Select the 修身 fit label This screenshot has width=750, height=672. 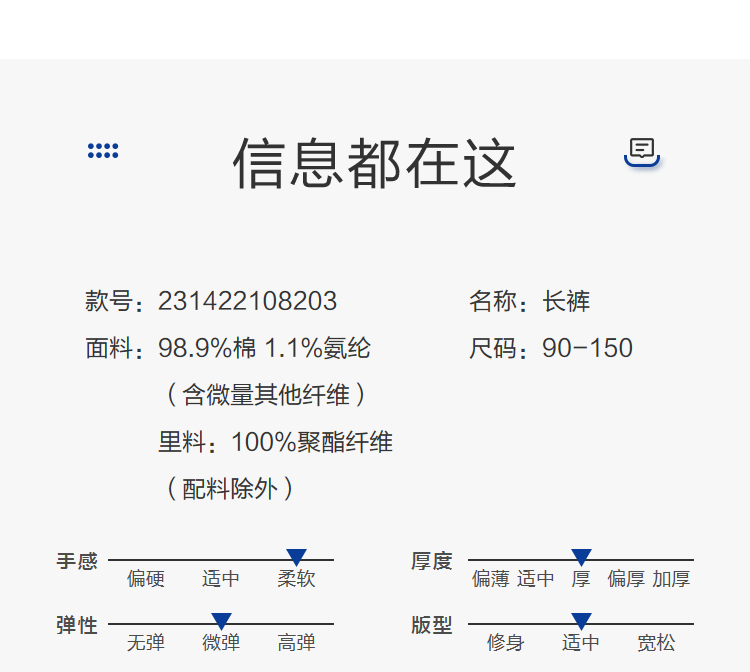click(506, 643)
